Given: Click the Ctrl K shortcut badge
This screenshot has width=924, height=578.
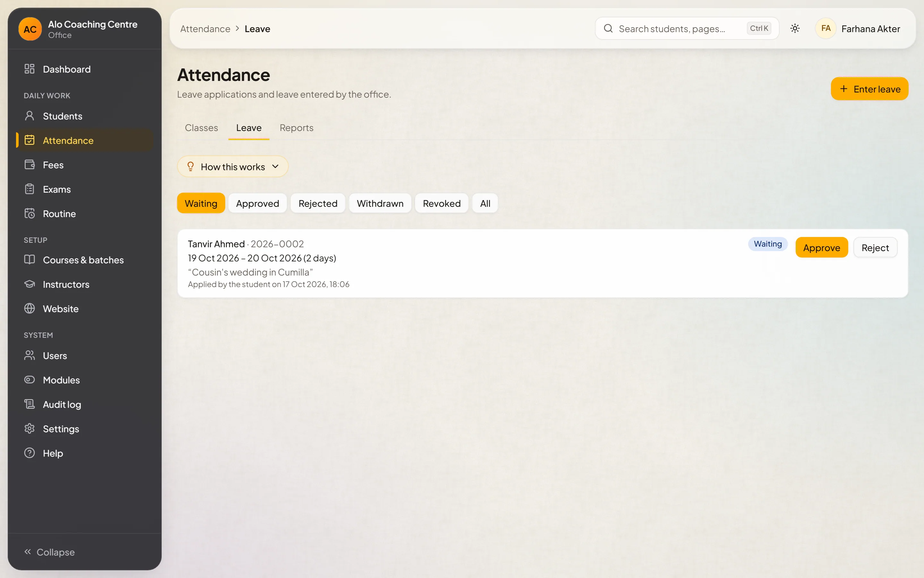Looking at the screenshot, I should (x=759, y=28).
